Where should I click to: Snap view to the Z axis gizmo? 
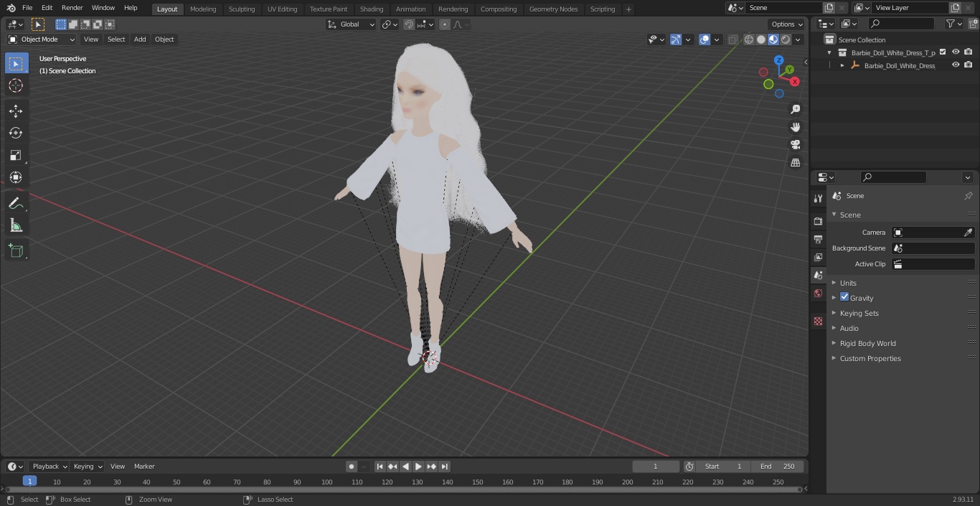pyautogui.click(x=779, y=60)
